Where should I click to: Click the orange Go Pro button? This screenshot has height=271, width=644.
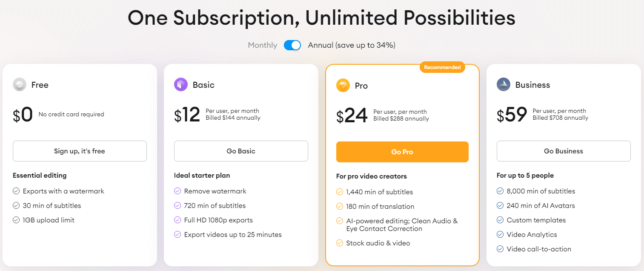point(402,152)
